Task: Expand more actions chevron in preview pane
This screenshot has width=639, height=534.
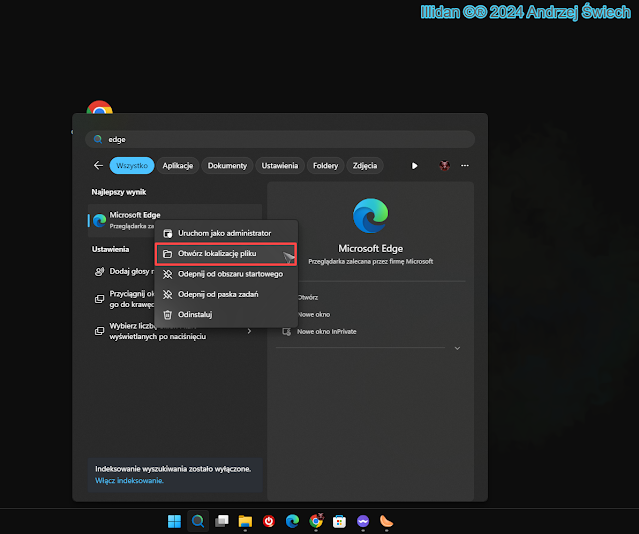Action: pyautogui.click(x=457, y=348)
